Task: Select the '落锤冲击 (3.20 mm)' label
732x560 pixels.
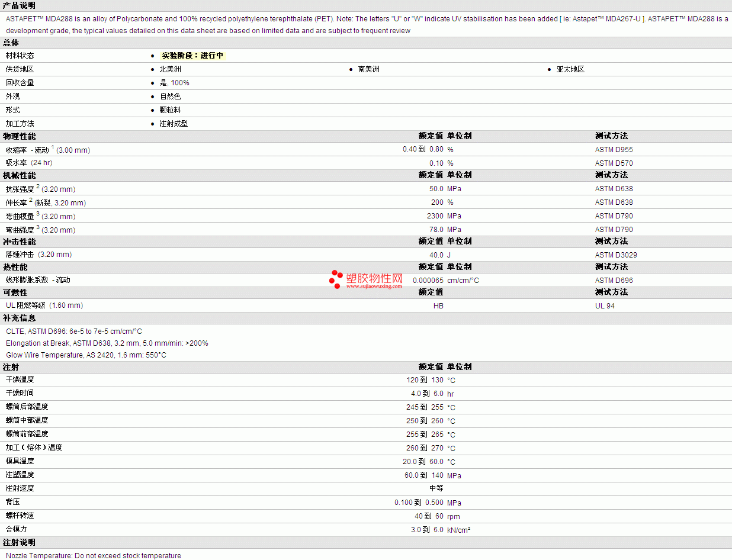Action: coord(38,255)
